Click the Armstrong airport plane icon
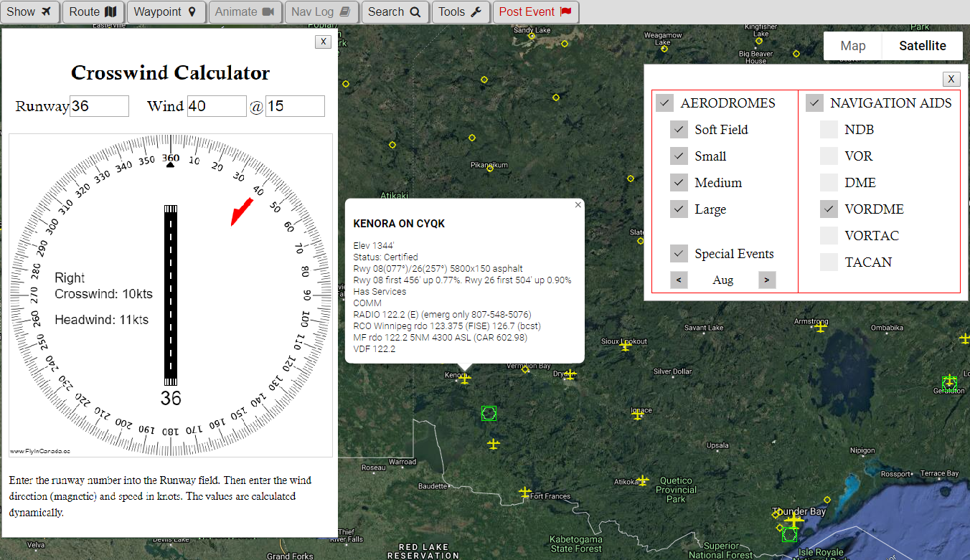Viewport: 970px width, 560px height. coord(821,328)
